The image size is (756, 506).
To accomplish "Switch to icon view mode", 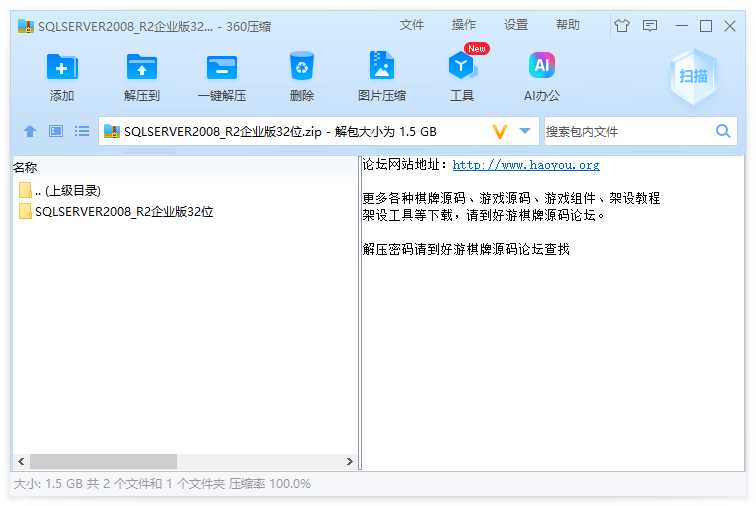I will [x=56, y=131].
